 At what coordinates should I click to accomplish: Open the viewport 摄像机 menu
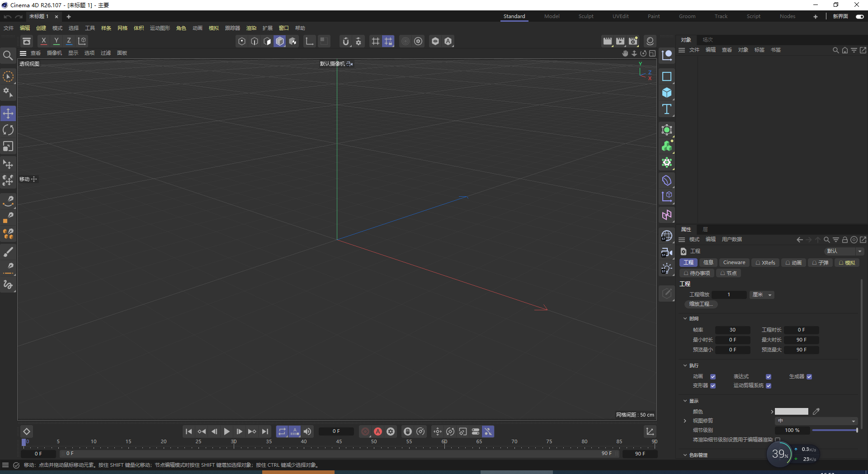tap(54, 53)
